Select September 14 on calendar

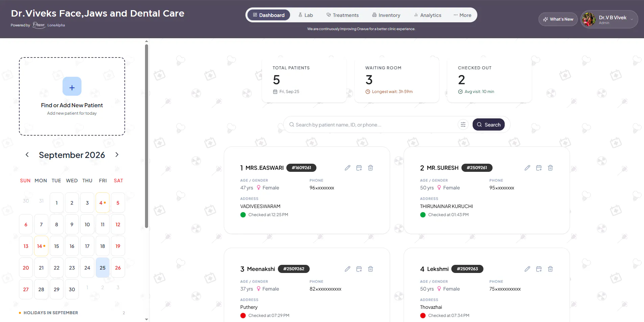tap(41, 246)
